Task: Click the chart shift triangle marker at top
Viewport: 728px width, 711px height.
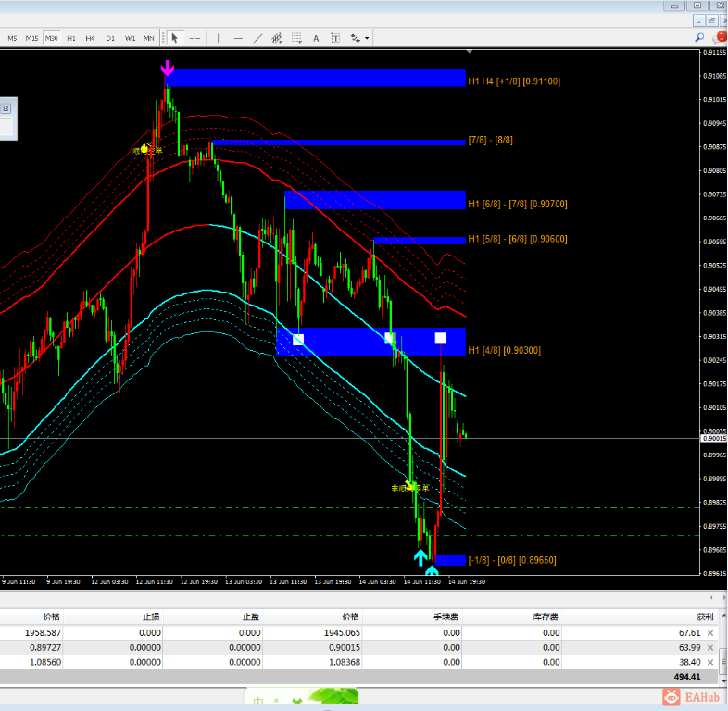Action: click(470, 52)
